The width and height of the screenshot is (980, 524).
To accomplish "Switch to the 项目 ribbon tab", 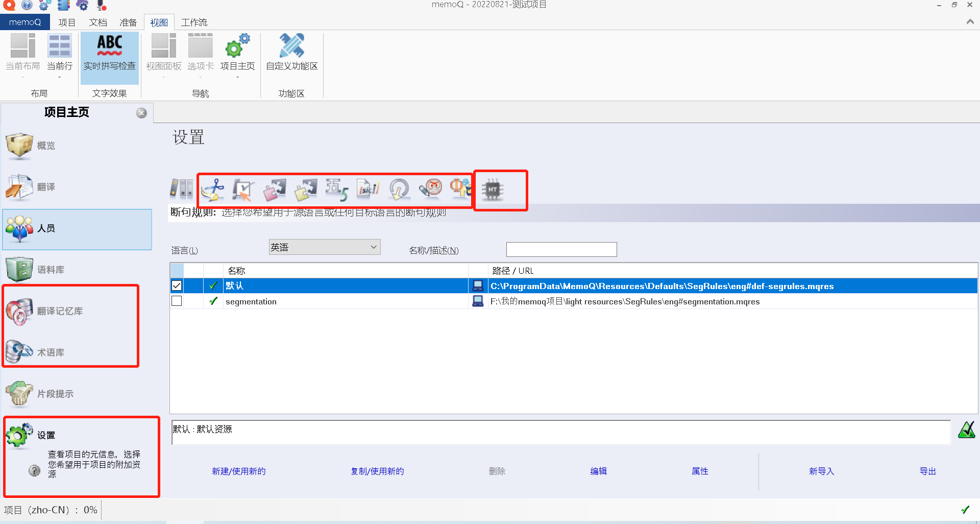I will click(67, 22).
